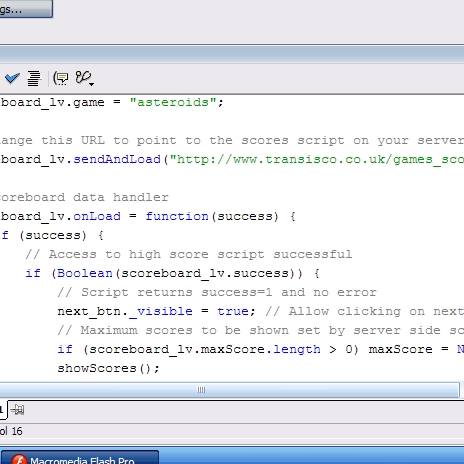
Task: Click the Auto Format lines icon
Action: pyautogui.click(x=34, y=78)
